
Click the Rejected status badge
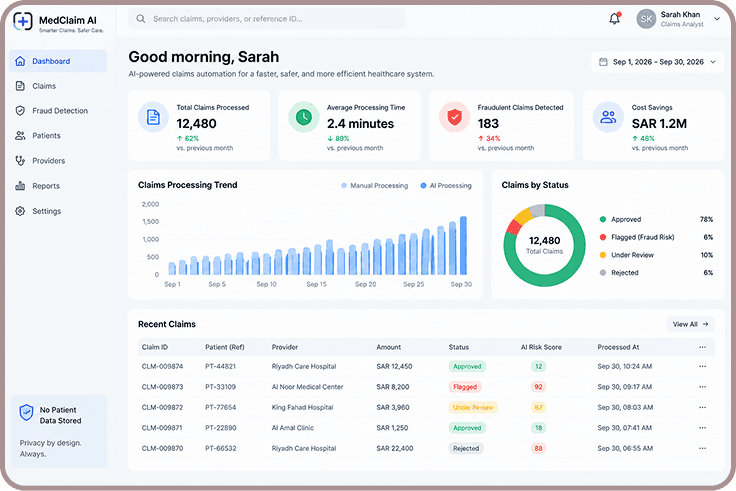pyautogui.click(x=466, y=448)
